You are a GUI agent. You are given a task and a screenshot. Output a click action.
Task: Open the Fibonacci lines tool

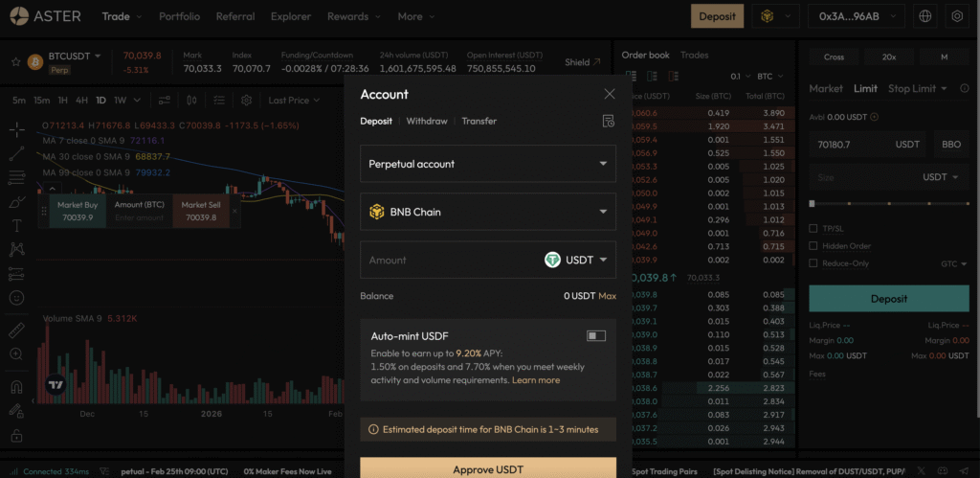coord(17,177)
